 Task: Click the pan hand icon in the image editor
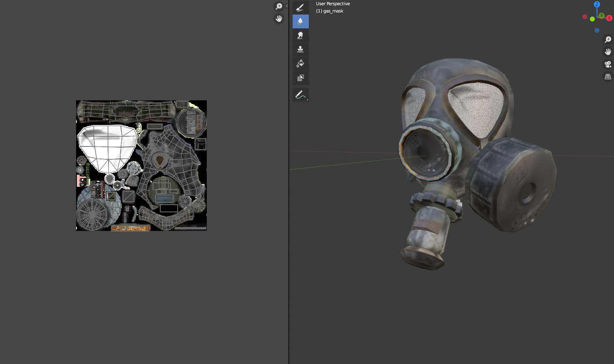point(279,18)
